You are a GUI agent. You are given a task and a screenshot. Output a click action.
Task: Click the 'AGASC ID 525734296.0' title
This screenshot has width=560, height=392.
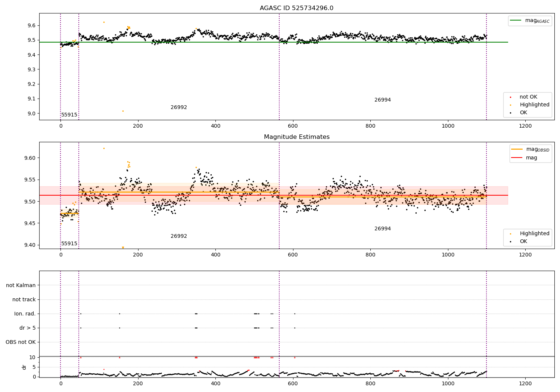pyautogui.click(x=296, y=8)
